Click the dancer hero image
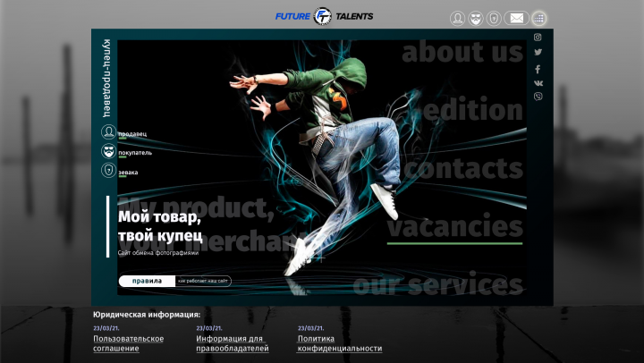Viewport: 644px width, 363px height. pyautogui.click(x=322, y=167)
